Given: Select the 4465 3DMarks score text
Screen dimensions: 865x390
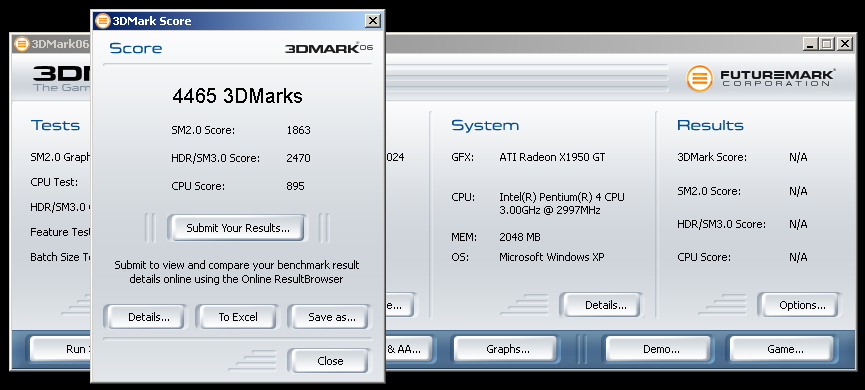Looking at the screenshot, I should pyautogui.click(x=237, y=96).
